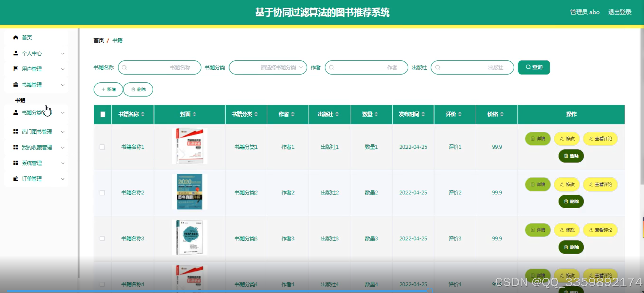Sort by 作者 column arrows
The width and height of the screenshot is (644, 293).
(293, 114)
